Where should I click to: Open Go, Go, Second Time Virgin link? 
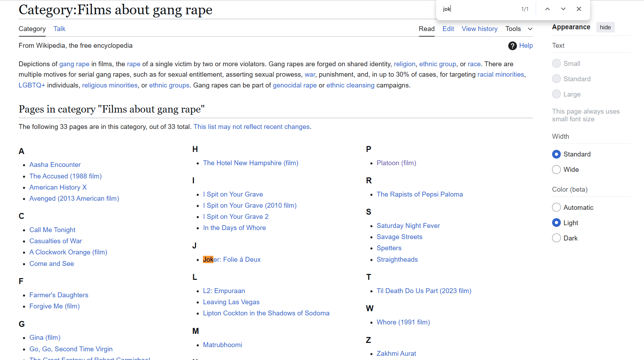click(x=71, y=349)
